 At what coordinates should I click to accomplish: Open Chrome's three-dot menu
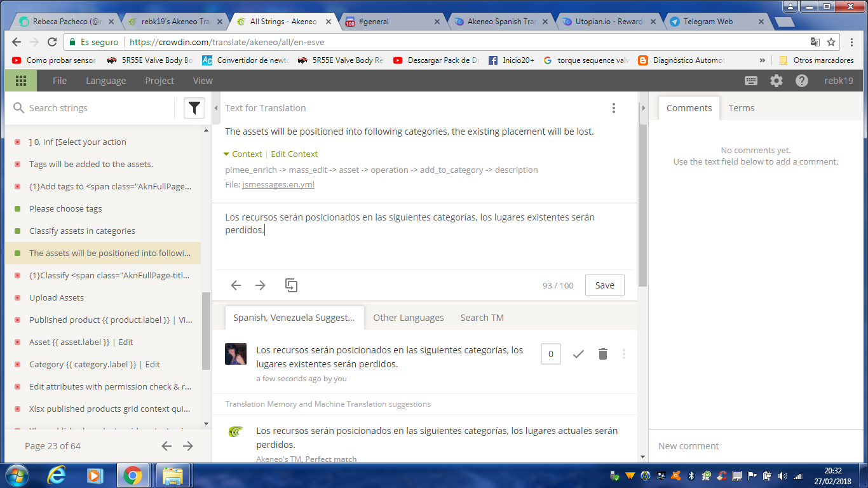click(x=853, y=42)
